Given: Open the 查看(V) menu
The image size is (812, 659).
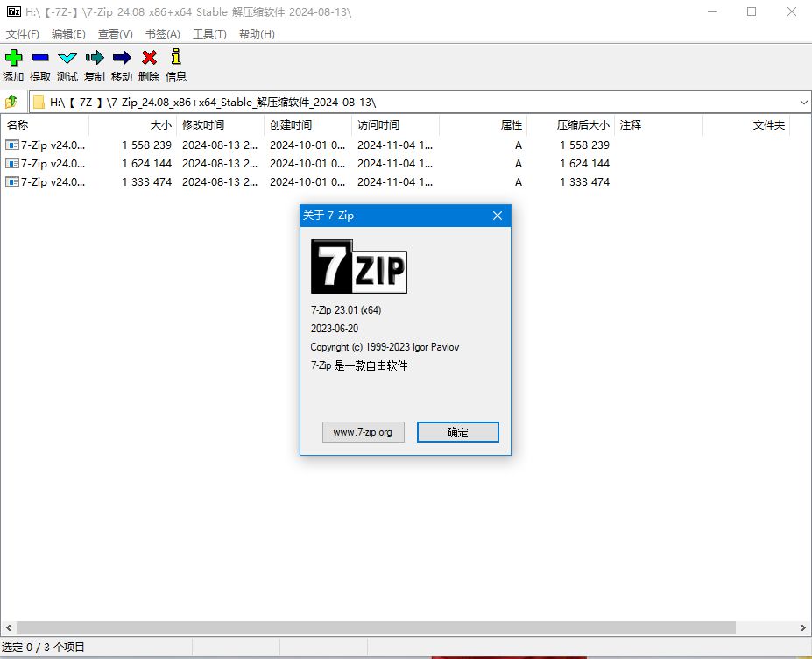Looking at the screenshot, I should tap(115, 34).
